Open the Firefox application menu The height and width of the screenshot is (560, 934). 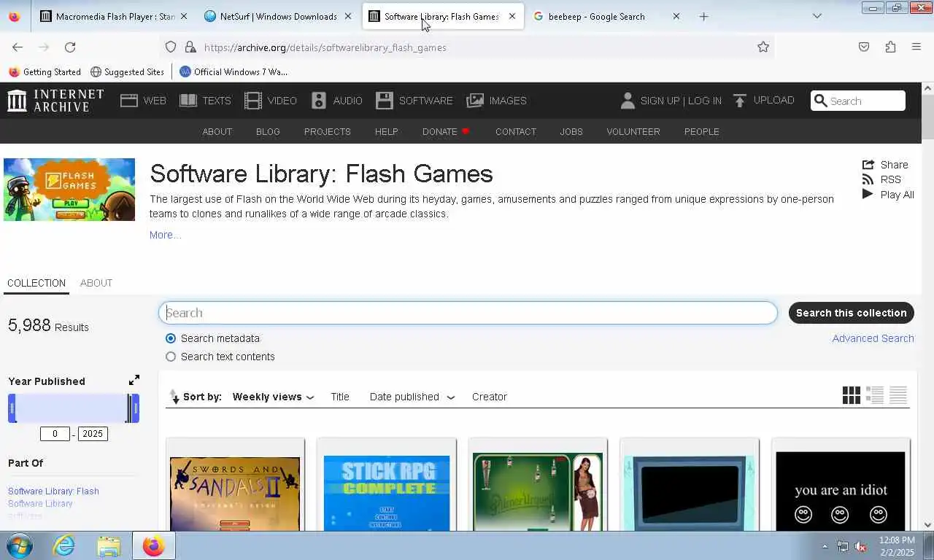click(x=916, y=47)
